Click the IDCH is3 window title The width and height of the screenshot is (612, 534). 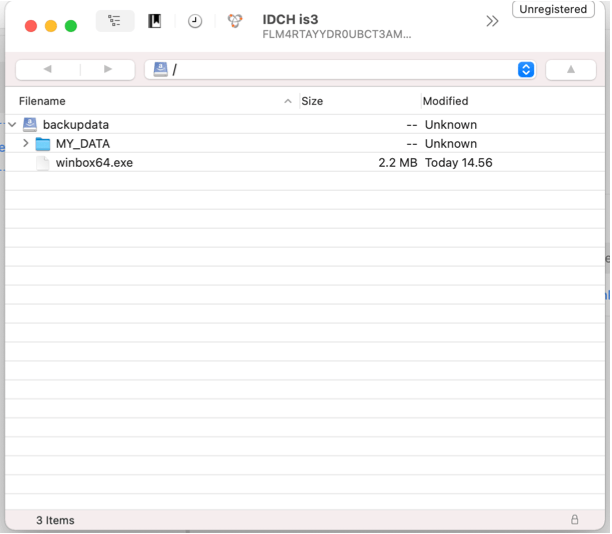[290, 20]
